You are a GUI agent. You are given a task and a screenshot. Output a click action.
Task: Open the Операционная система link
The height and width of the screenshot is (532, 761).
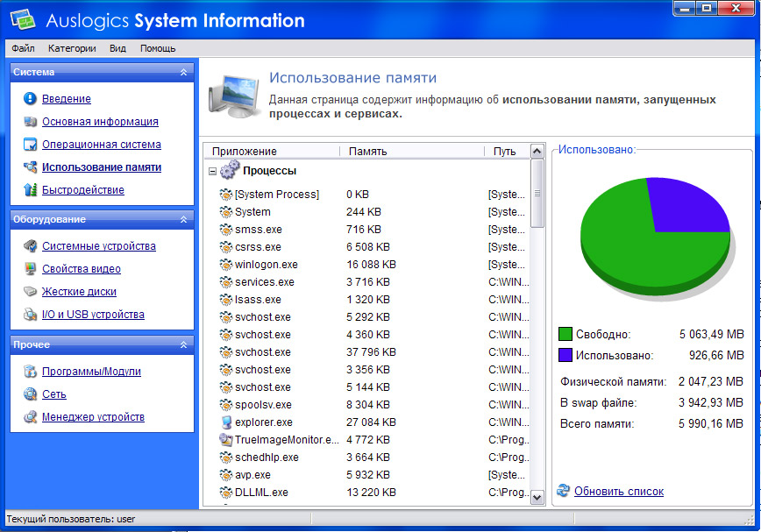pos(102,145)
